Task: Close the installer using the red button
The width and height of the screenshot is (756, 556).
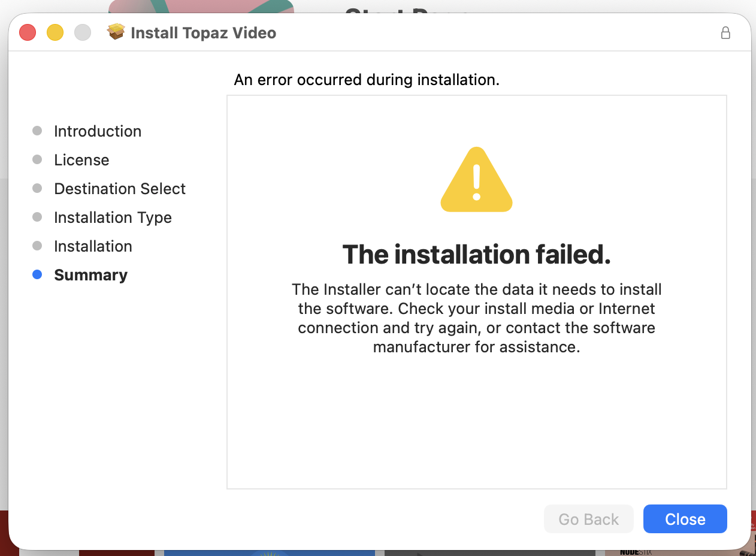Action: 28,32
